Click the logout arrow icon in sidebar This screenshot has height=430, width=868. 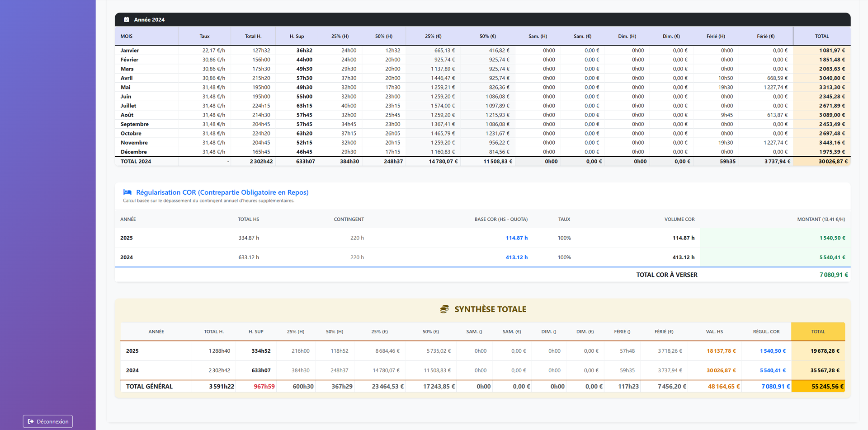[31, 421]
